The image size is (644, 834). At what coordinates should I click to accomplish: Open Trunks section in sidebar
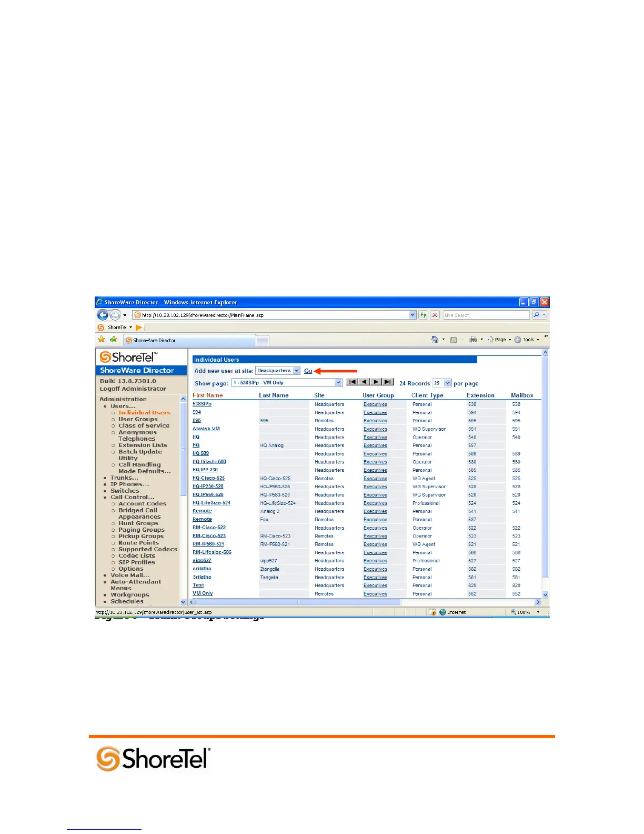pyautogui.click(x=124, y=478)
